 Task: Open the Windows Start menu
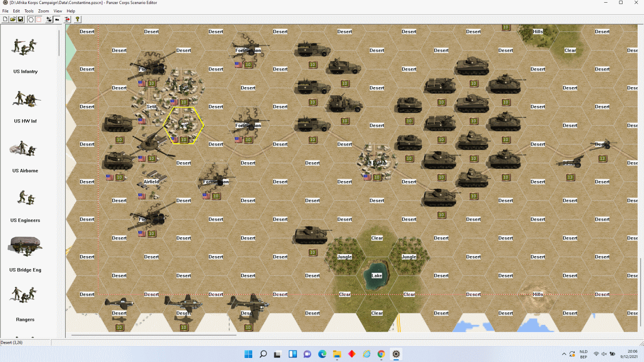(248, 354)
